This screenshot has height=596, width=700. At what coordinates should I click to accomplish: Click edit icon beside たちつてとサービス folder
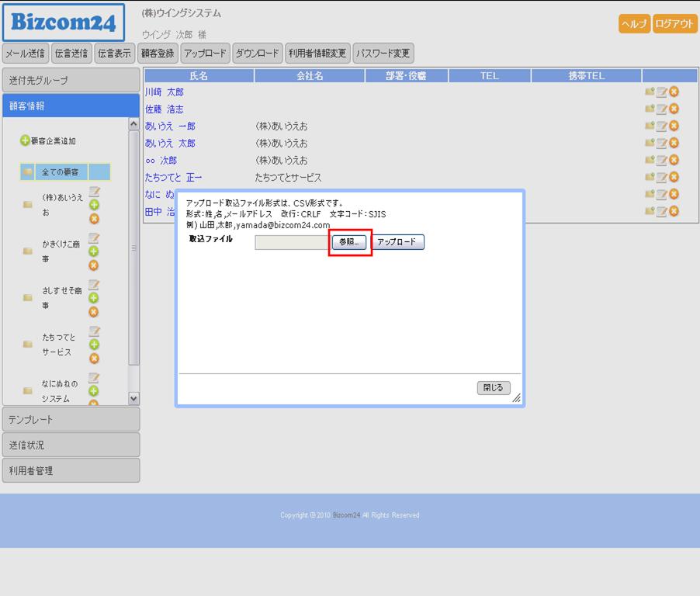coord(94,331)
